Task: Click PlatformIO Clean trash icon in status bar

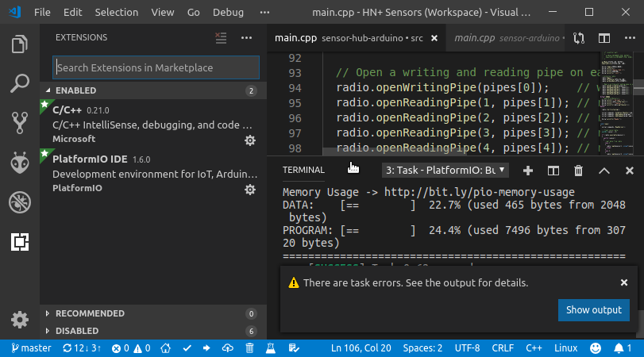Action: click(249, 348)
